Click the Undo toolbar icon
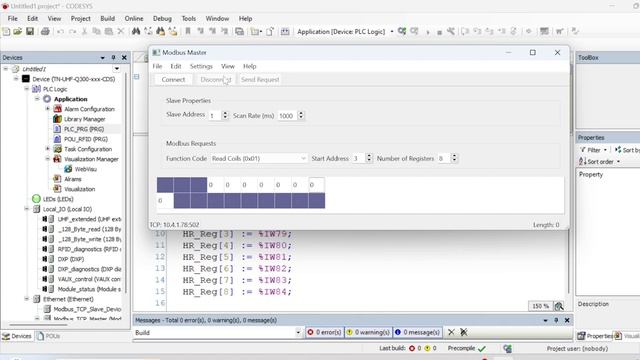Image resolution: width=640 pixels, height=360 pixels. [x=60, y=31]
